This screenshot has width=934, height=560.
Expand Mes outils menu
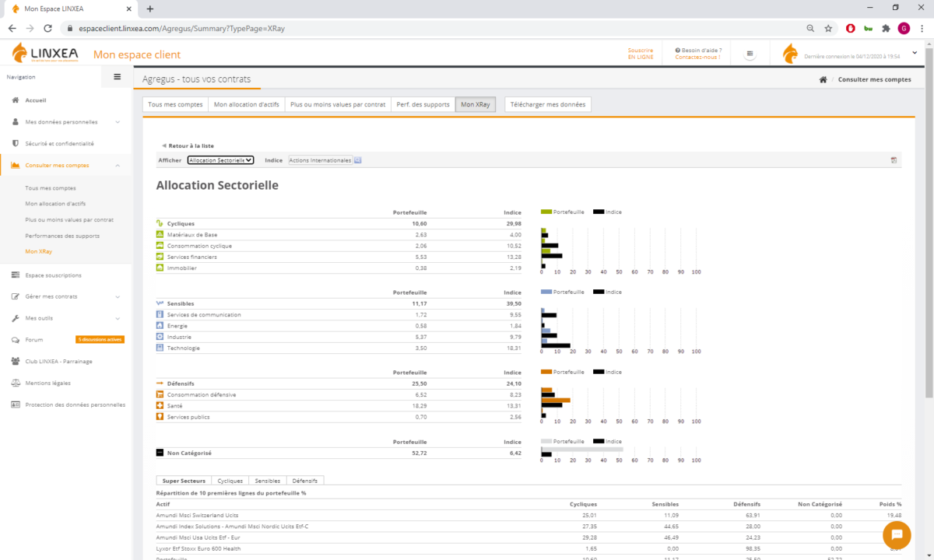(67, 318)
